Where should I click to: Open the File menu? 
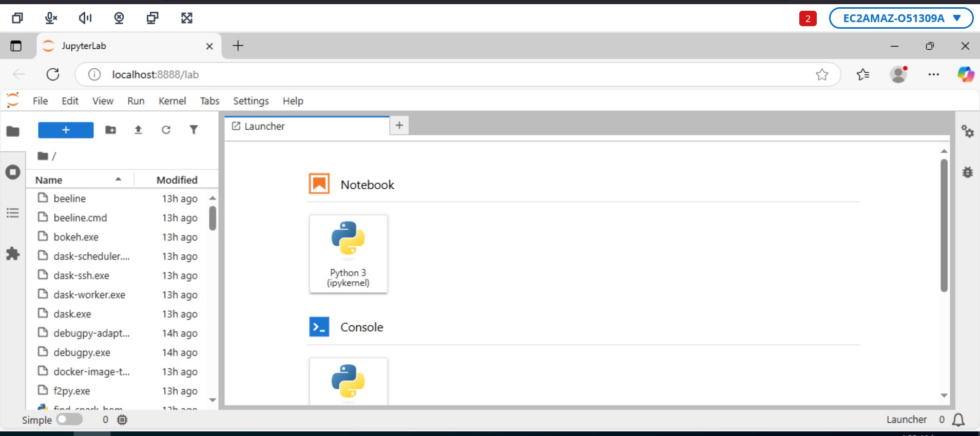[40, 101]
